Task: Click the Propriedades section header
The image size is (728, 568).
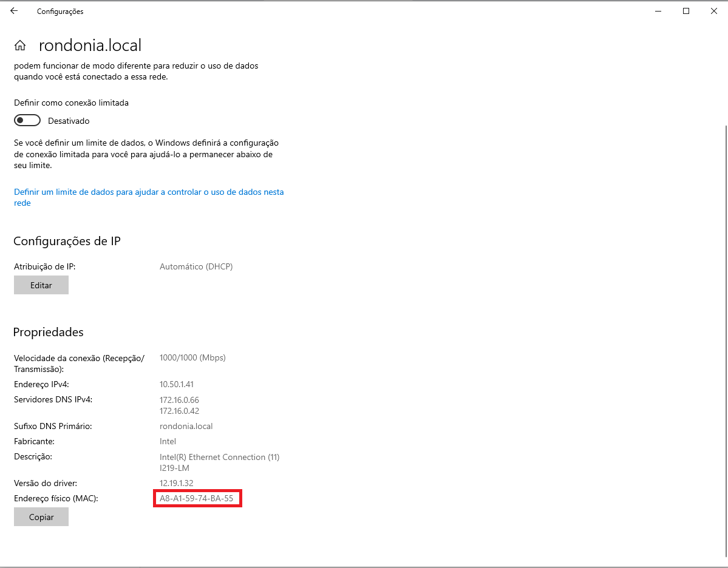Action: 49,332
